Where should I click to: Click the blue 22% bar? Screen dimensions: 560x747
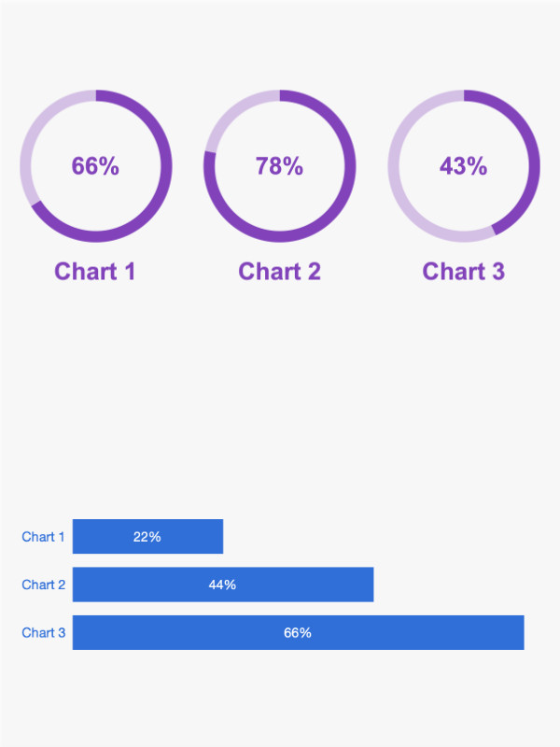click(x=147, y=536)
